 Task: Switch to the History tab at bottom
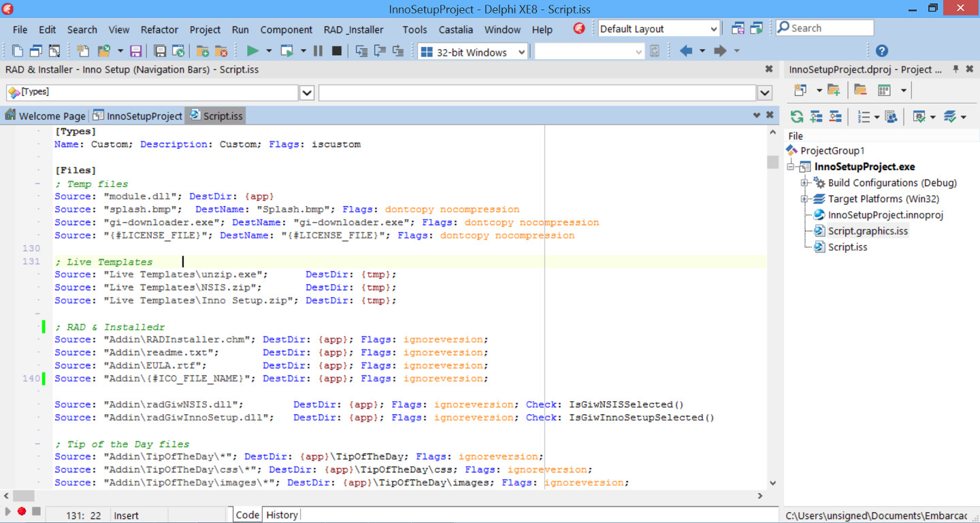tap(282, 515)
